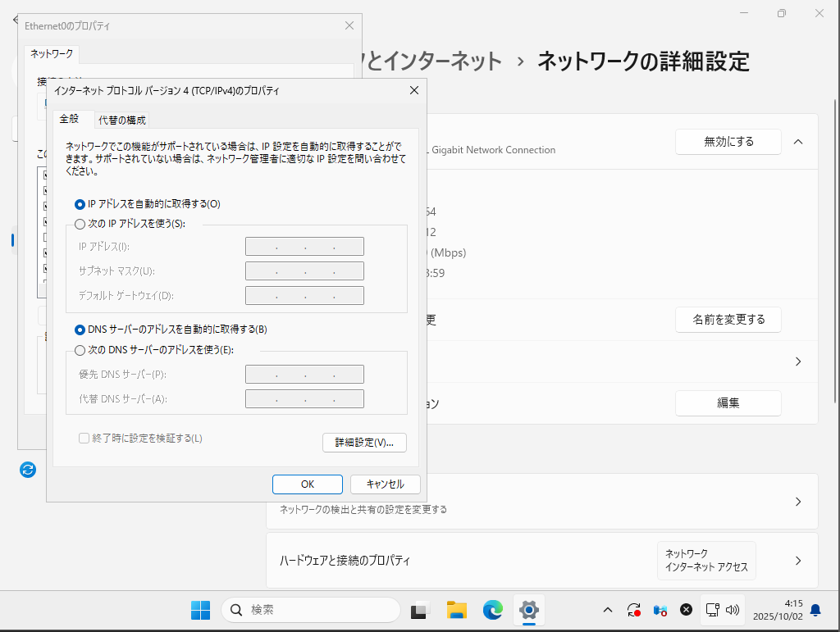840x632 pixels.
Task: Click the taskbar 検索 search box
Action: point(312,610)
